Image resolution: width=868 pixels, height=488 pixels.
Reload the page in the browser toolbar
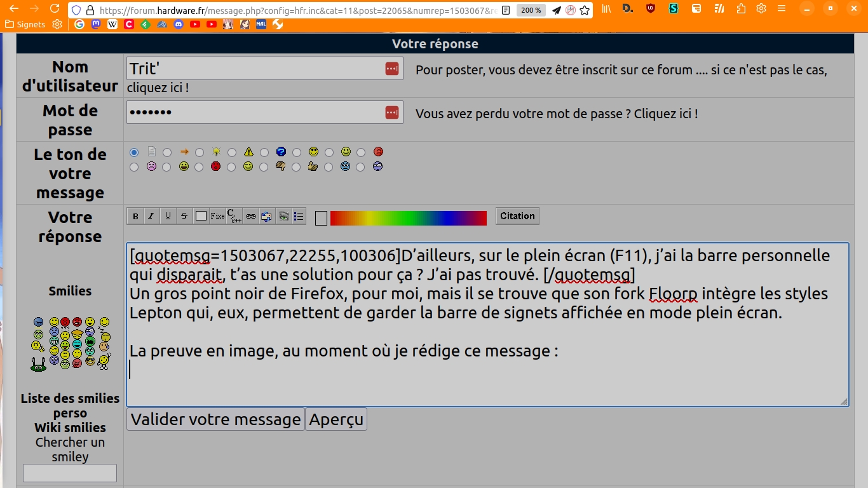[55, 10]
